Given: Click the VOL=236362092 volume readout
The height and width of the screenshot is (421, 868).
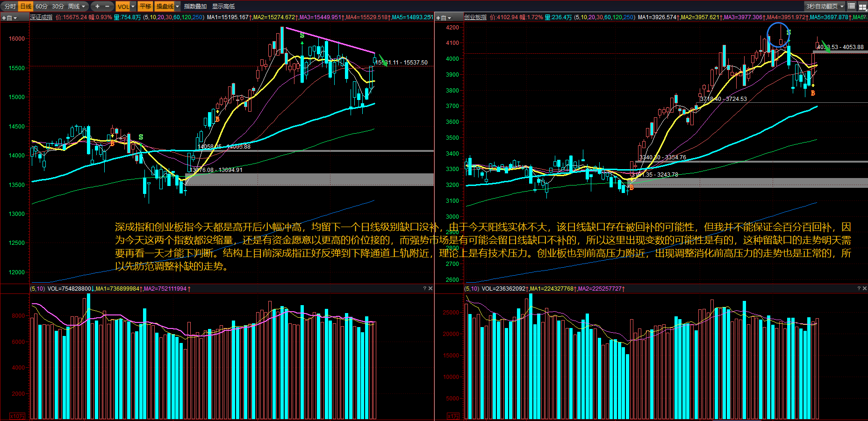Looking at the screenshot, I should (x=505, y=289).
